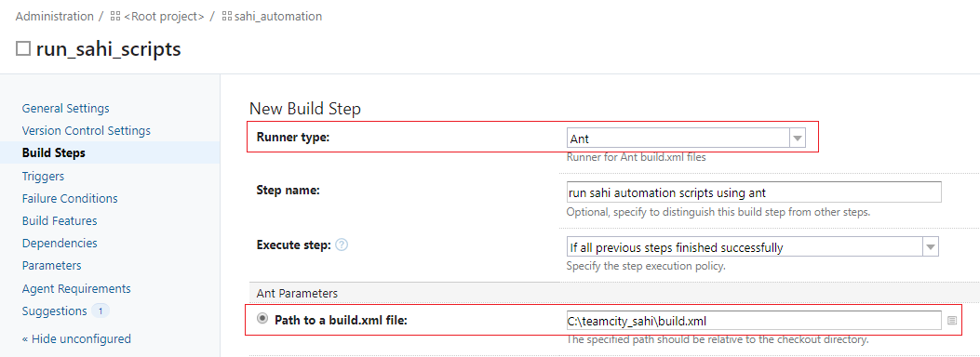Click the Administration breadcrumb link
Screen dimensions: 980x357
pyautogui.click(x=54, y=16)
